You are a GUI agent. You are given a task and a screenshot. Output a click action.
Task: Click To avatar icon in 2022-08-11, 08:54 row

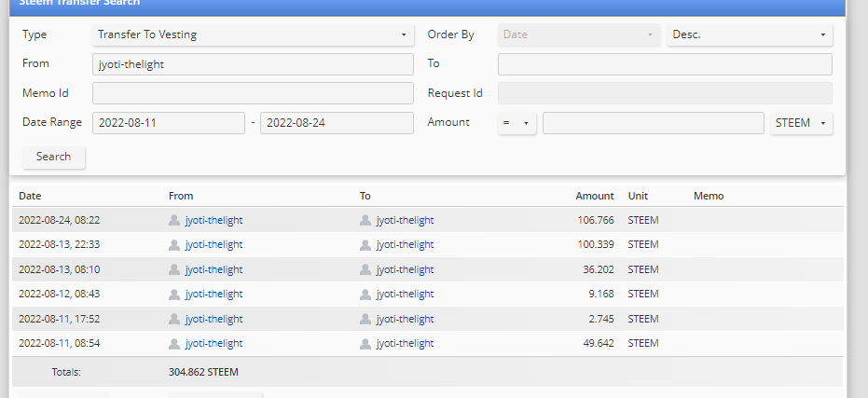pos(365,343)
